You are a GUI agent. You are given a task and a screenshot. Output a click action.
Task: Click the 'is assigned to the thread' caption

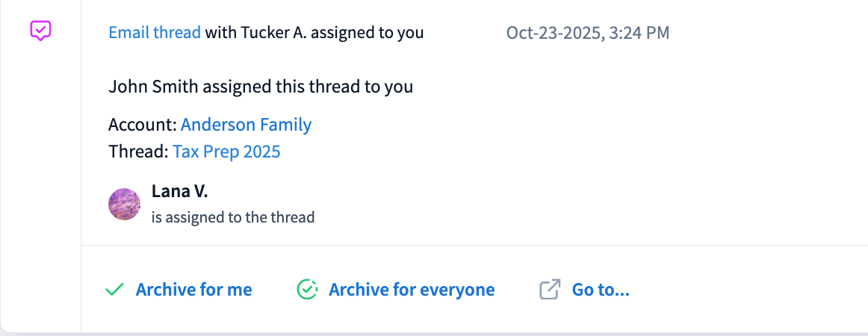233,218
